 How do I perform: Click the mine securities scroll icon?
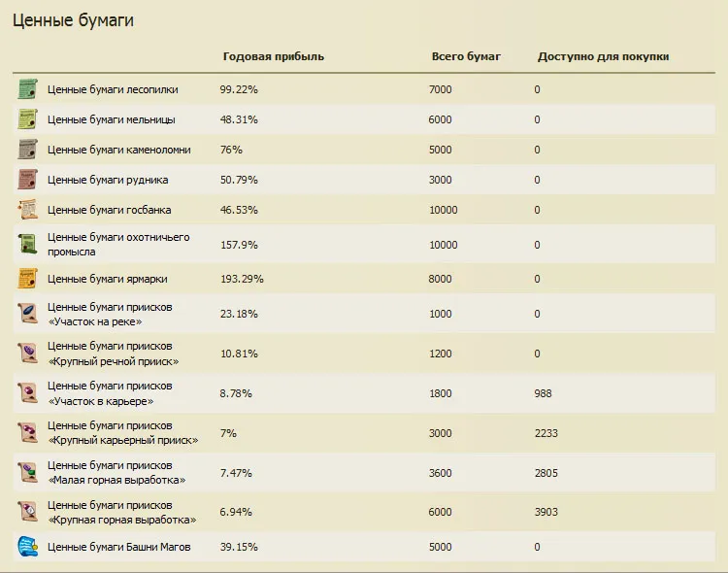(27, 180)
